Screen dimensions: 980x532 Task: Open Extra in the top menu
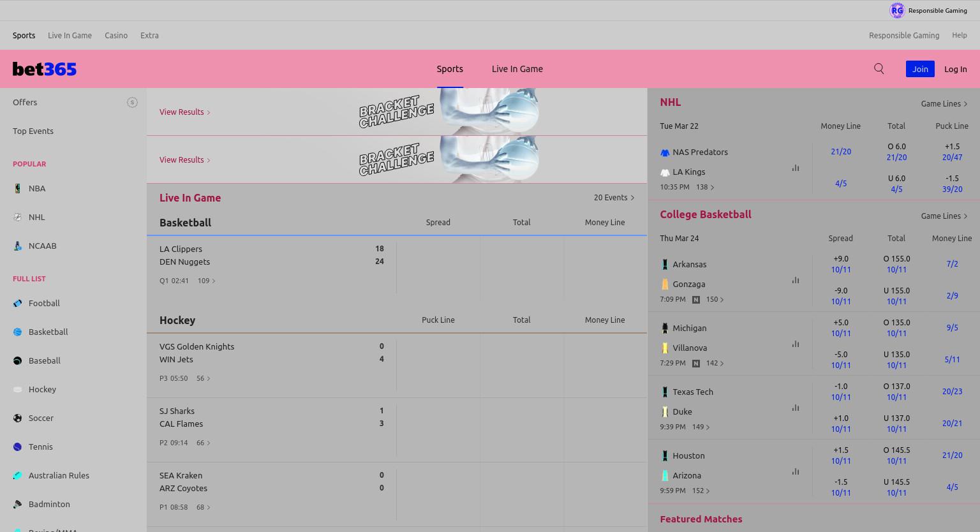(x=149, y=36)
